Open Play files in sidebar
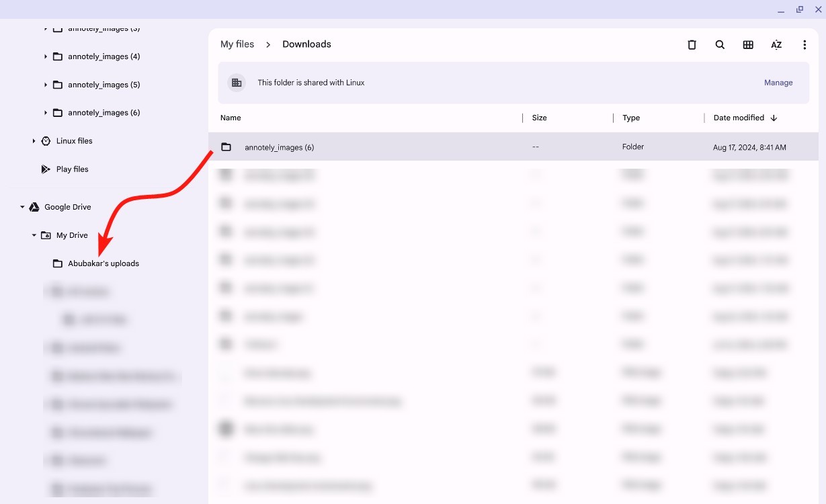 (x=73, y=169)
